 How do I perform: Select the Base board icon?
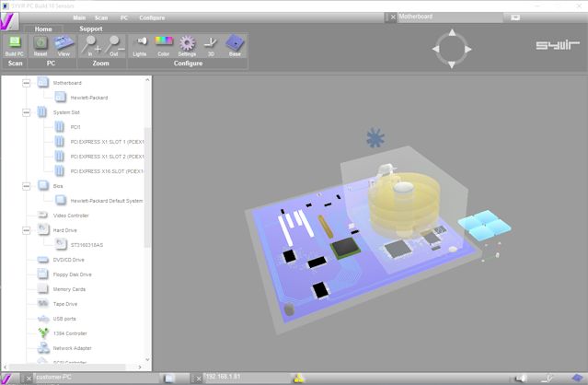235,46
